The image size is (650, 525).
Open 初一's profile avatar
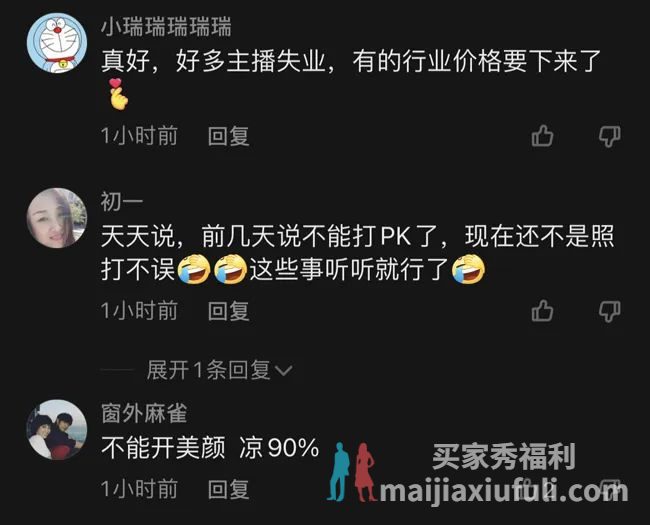pos(57,218)
